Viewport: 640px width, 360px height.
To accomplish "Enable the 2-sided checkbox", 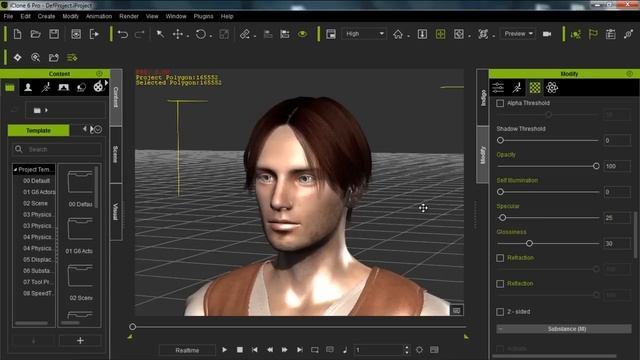I will pyautogui.click(x=500, y=312).
